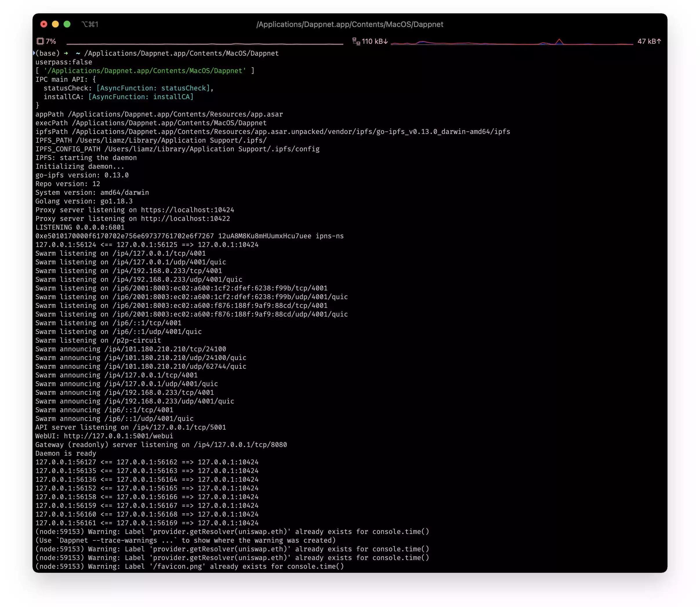Viewport: 700px width, 607px height.
Task: Click the '--trace-warnings' hint line
Action: click(186, 541)
